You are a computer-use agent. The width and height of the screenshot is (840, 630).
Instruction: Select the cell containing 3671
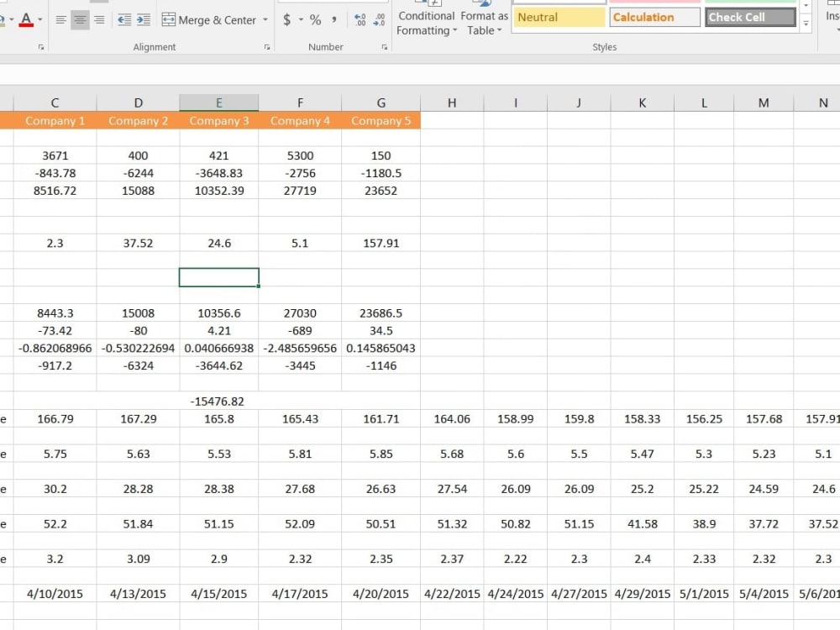point(55,155)
